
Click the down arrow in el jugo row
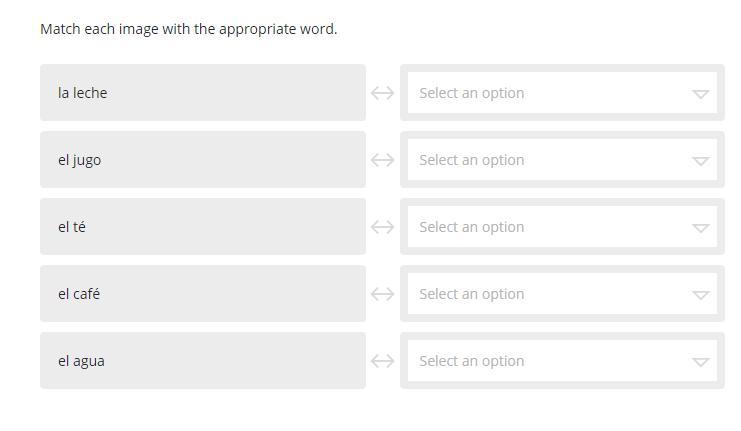pos(700,161)
